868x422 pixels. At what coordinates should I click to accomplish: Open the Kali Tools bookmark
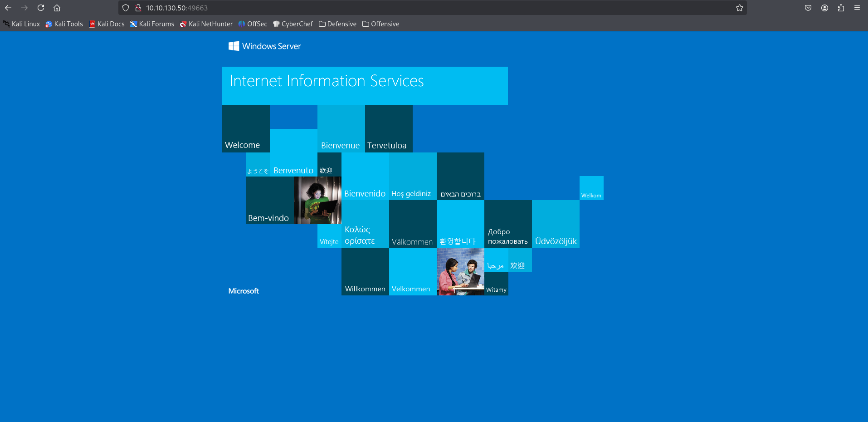click(x=64, y=24)
